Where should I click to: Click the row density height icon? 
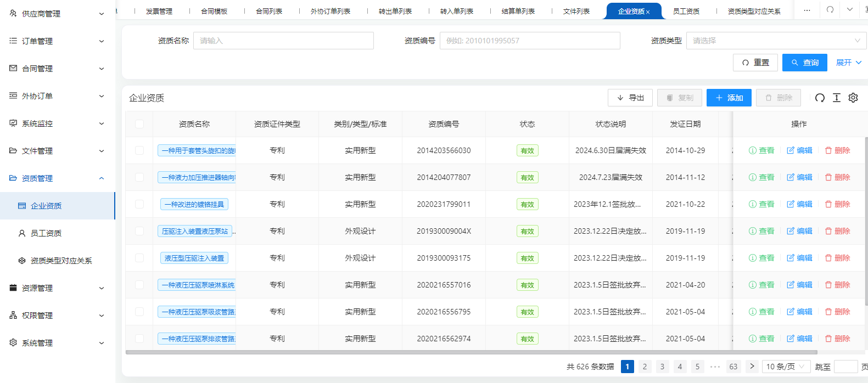836,98
